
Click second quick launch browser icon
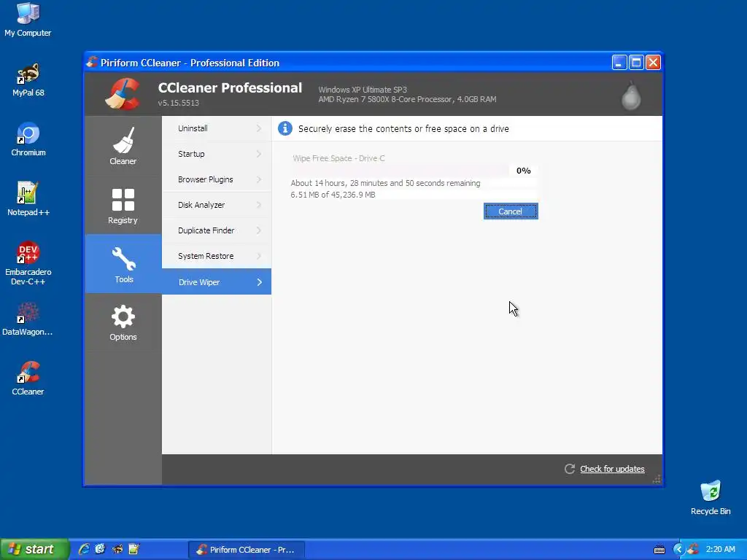pos(100,550)
